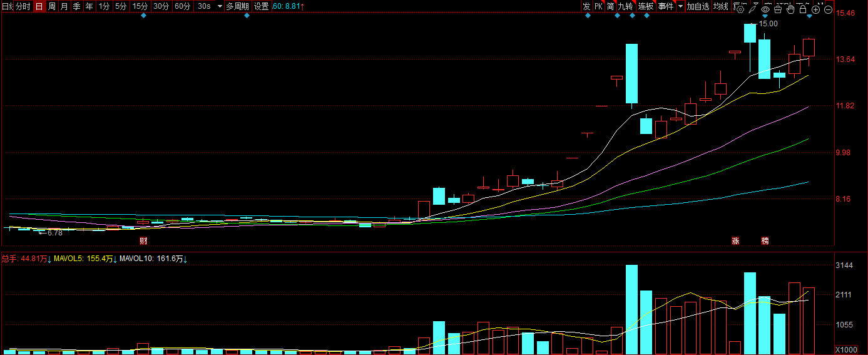Switch to 15分 chart period
This screenshot has width=868, height=355.
(x=140, y=6)
